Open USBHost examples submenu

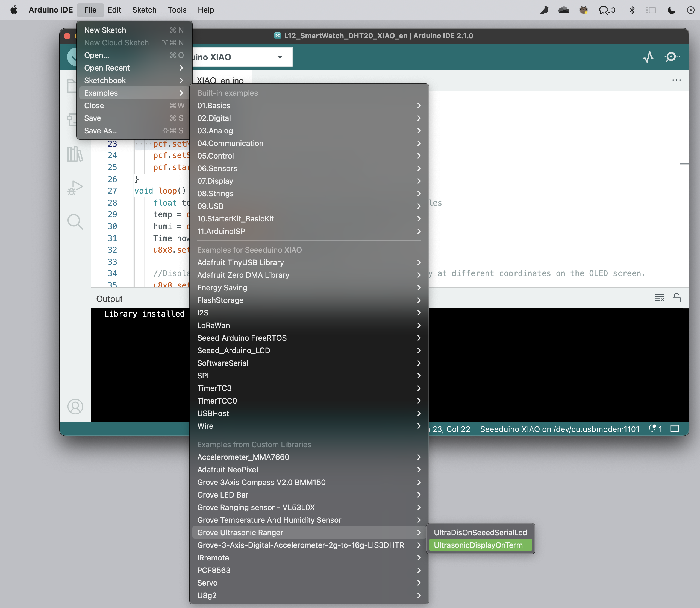click(309, 413)
